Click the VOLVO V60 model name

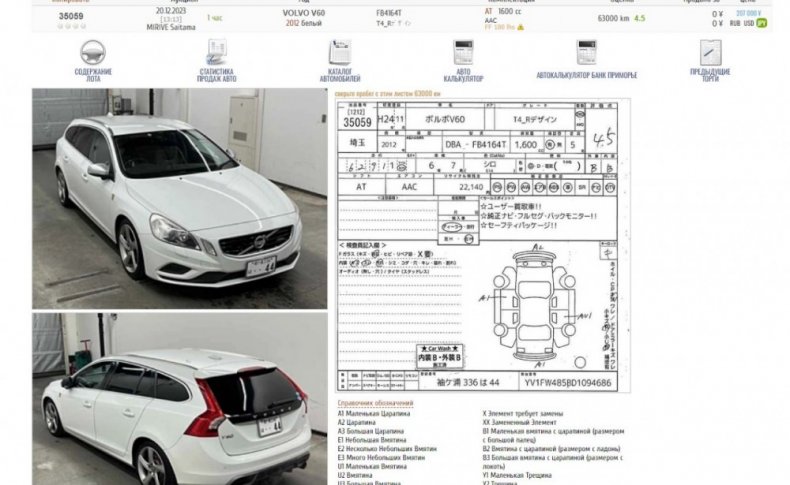click(x=304, y=13)
